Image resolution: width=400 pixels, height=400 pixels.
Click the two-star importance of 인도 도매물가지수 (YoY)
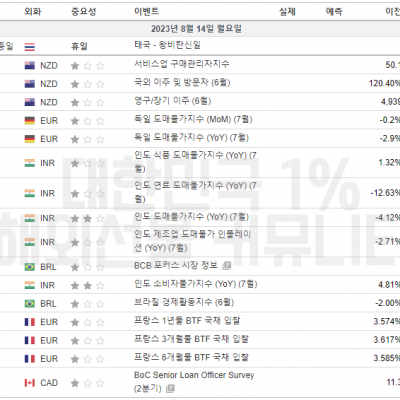[88, 219]
